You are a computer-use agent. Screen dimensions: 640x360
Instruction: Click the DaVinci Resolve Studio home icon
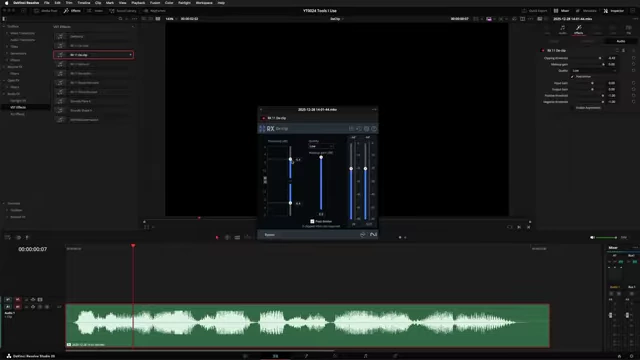[9, 356]
